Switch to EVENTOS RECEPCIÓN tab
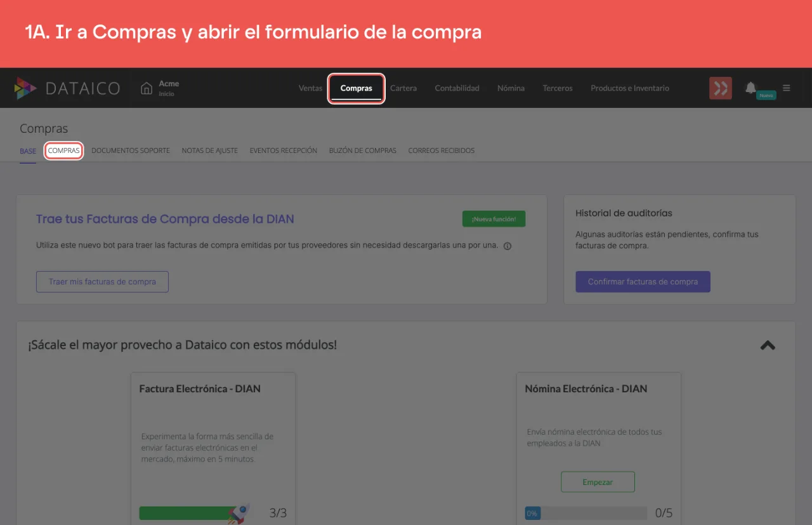The image size is (812, 525). click(x=284, y=151)
